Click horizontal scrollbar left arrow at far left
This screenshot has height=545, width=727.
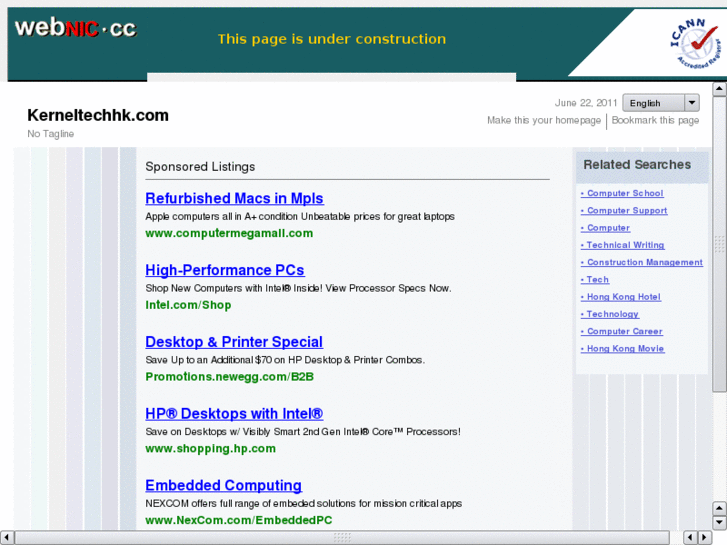tap(6, 538)
